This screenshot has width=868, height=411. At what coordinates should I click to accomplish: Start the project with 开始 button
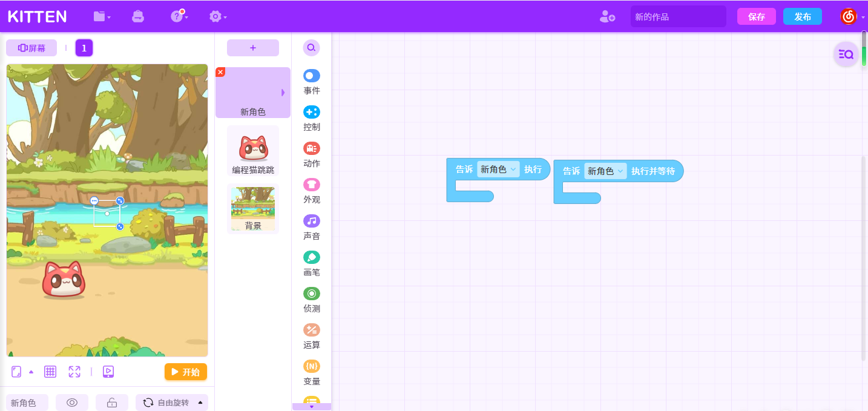coord(186,372)
